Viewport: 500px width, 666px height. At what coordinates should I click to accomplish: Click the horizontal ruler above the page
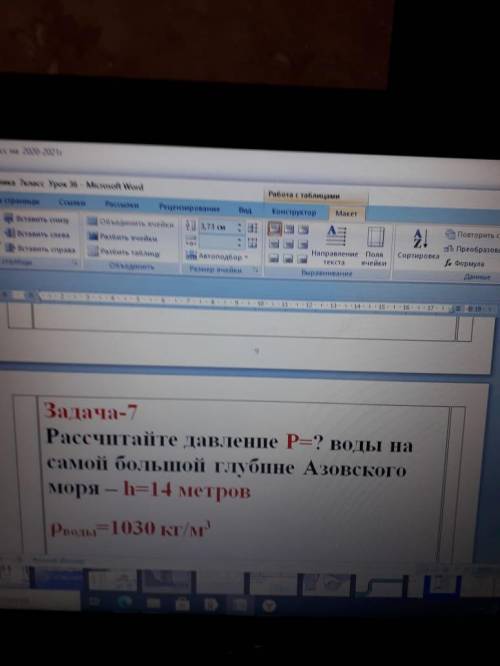point(246,302)
